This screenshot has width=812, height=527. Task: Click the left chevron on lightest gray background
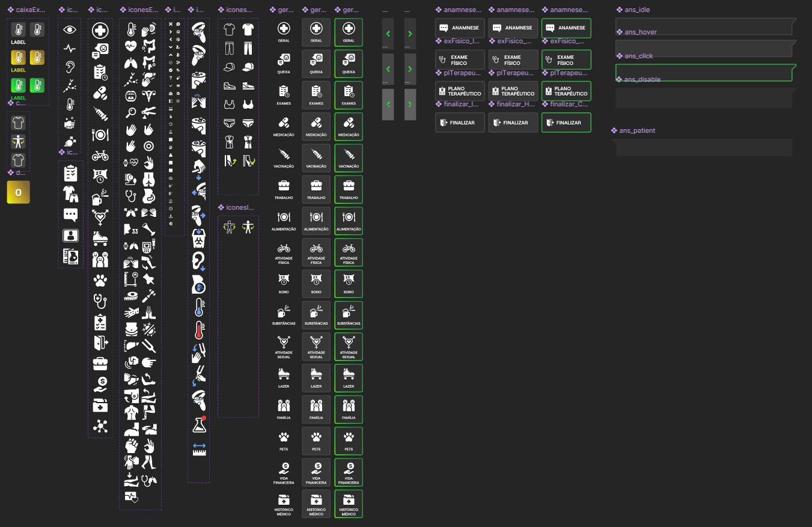(388, 104)
